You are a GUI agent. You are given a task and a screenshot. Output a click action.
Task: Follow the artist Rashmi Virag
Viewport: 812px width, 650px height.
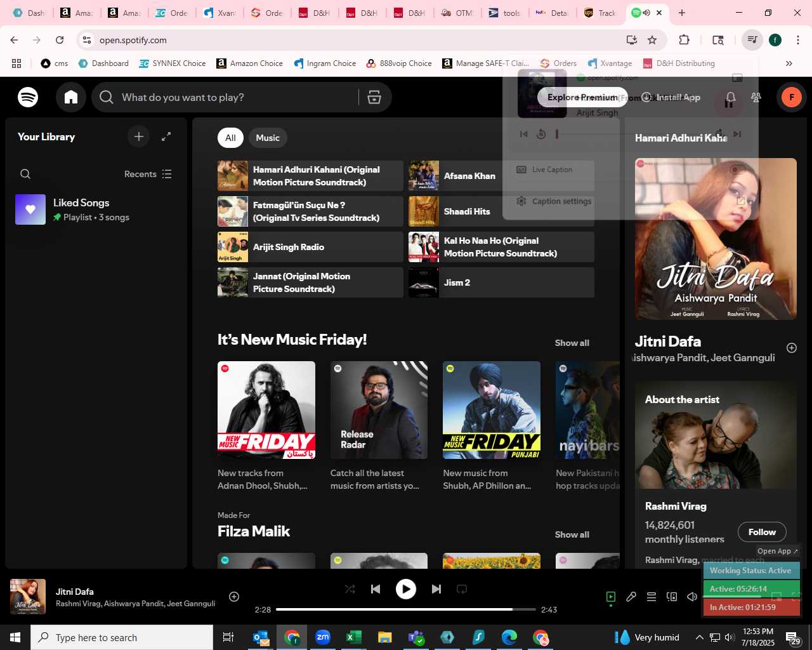[x=762, y=532]
